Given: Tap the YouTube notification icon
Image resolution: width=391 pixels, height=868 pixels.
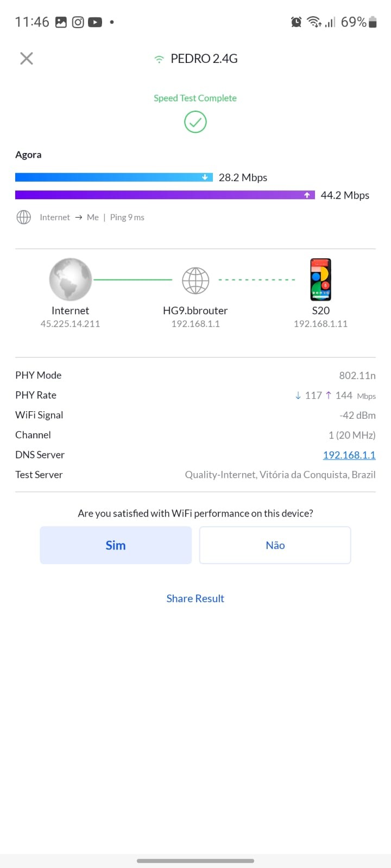Looking at the screenshot, I should point(95,22).
